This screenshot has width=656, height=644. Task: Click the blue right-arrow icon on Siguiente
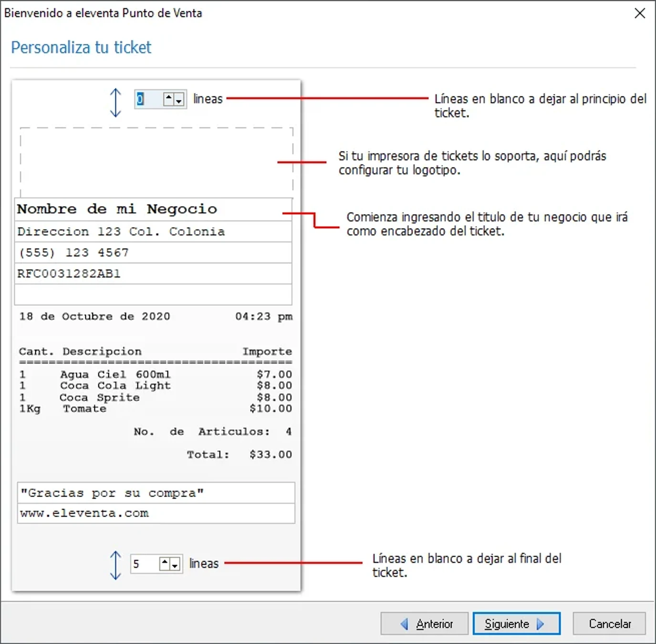pyautogui.click(x=541, y=623)
